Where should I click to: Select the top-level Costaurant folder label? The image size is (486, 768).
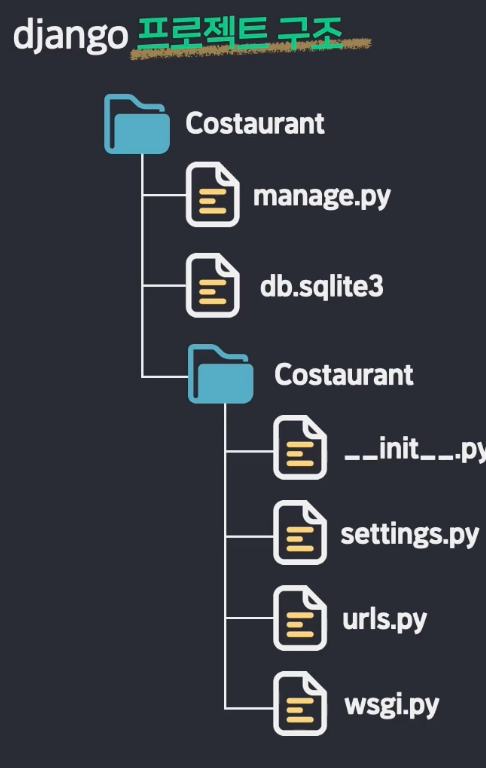pyautogui.click(x=255, y=123)
